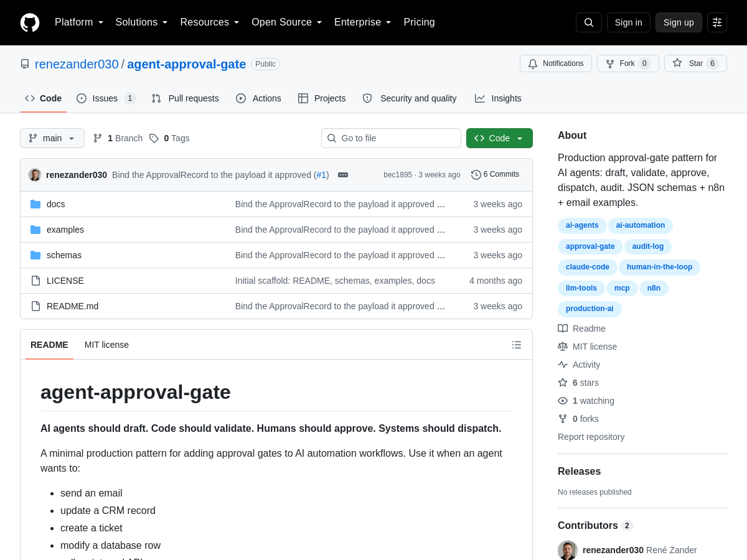747x560 pixels.
Task: Switch to Pull requests tab
Action: click(186, 98)
